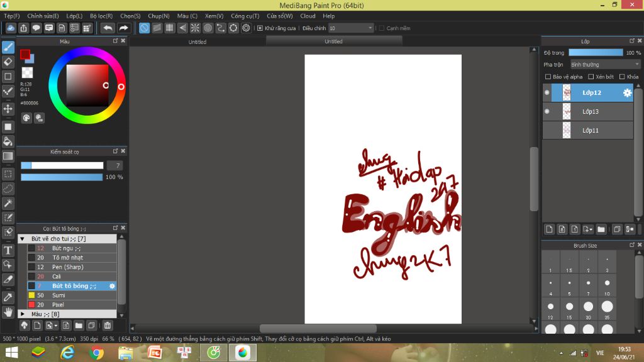
Task: Click the Redo arrow in toolbar
Action: coord(123,28)
